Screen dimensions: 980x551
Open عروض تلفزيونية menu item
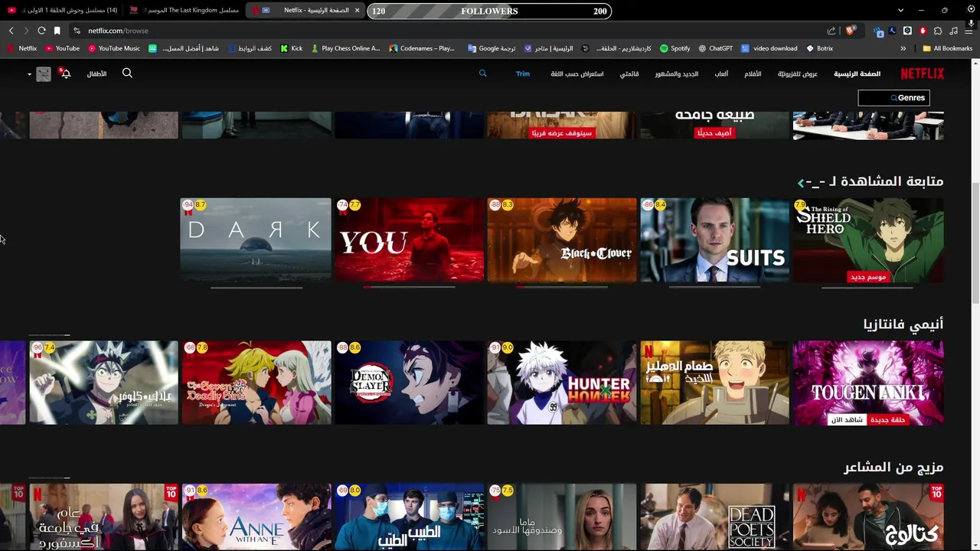[x=798, y=73]
